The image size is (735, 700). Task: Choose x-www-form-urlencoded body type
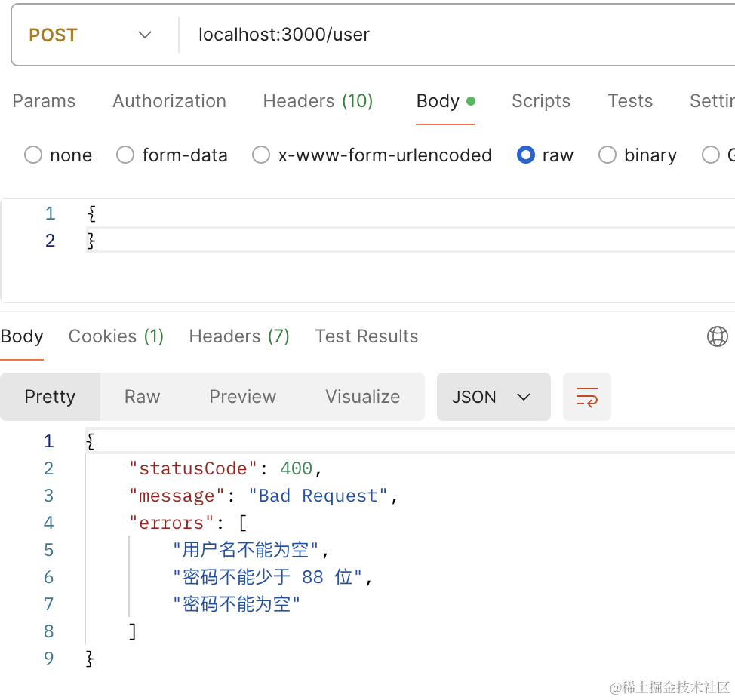(261, 155)
